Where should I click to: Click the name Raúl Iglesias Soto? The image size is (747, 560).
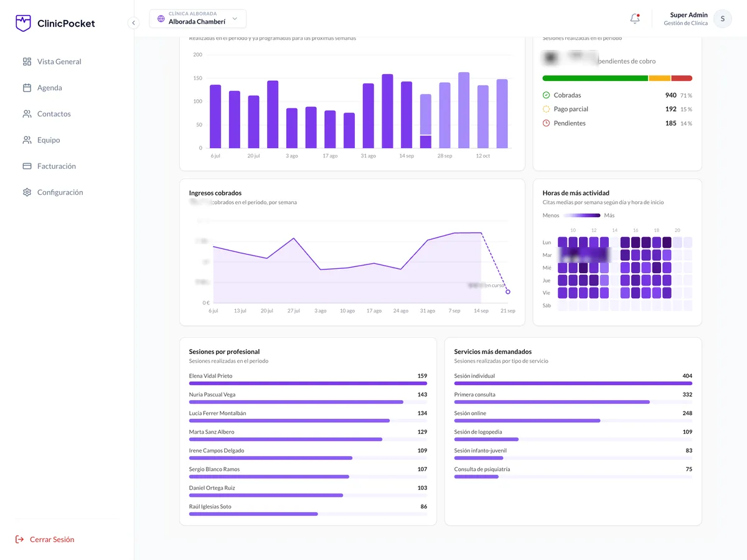210,506
